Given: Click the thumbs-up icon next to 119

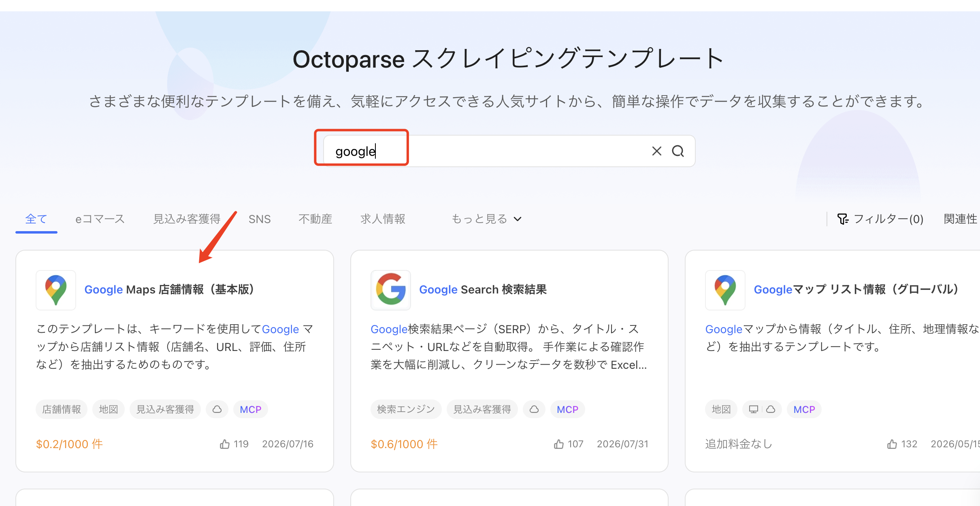Looking at the screenshot, I should [225, 444].
